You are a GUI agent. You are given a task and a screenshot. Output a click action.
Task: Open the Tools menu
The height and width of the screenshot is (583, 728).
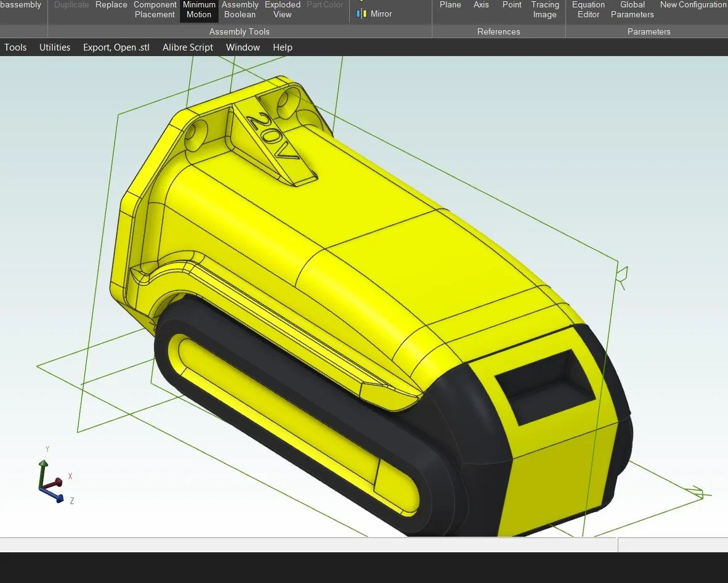tap(15, 47)
